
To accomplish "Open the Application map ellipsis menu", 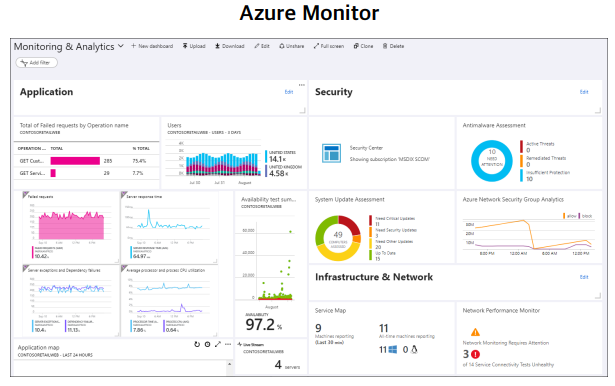I will 228,344.
